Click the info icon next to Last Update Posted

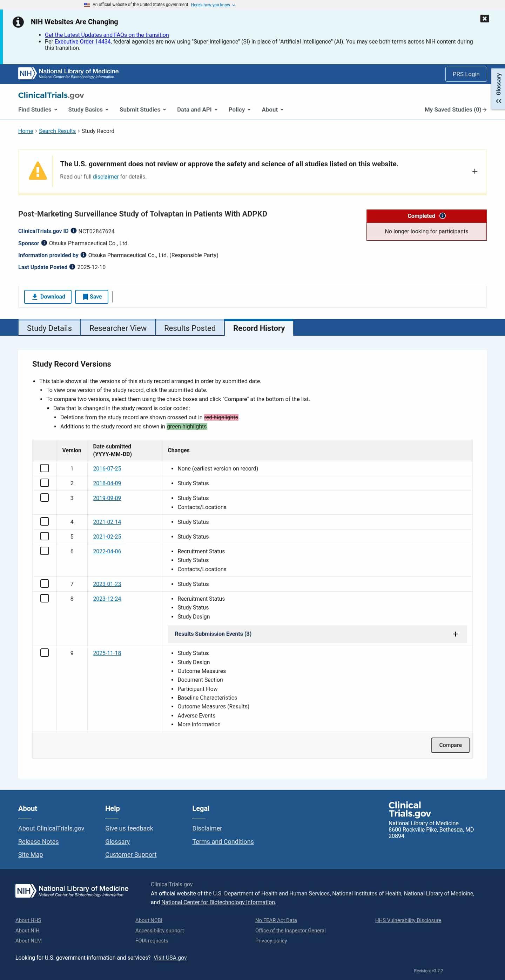[x=72, y=267]
